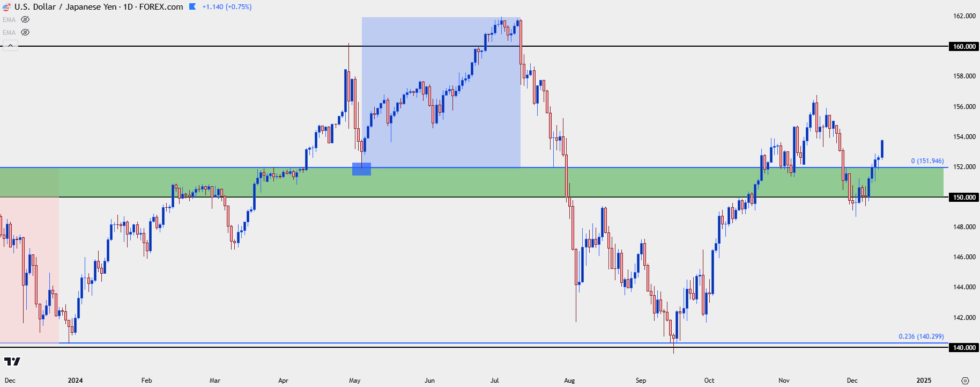Show the lower EMA indicator via eye icon
980x387 pixels.
pyautogui.click(x=25, y=32)
